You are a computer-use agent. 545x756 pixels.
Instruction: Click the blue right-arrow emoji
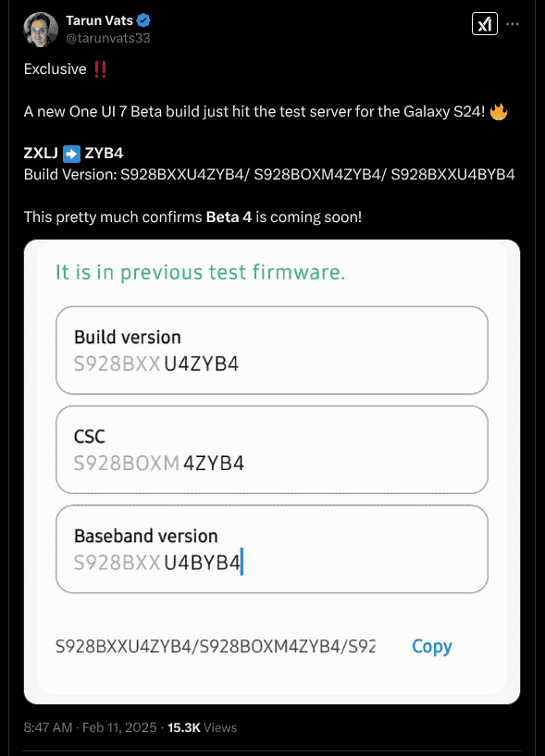point(71,154)
